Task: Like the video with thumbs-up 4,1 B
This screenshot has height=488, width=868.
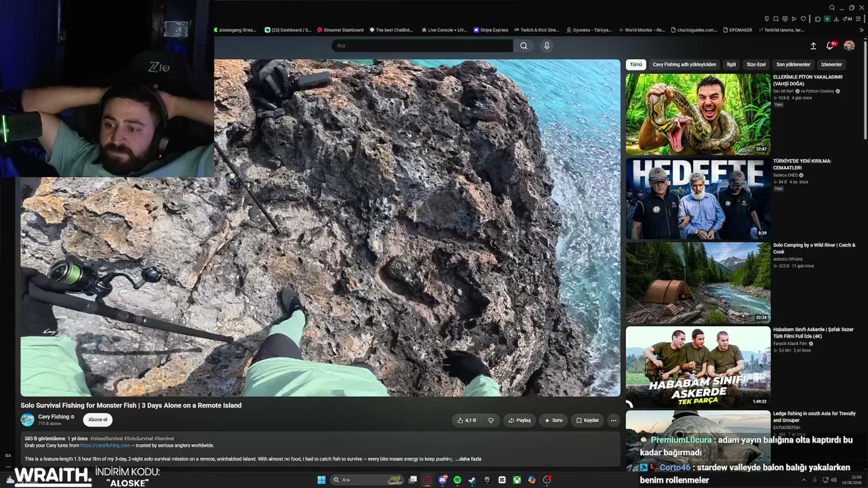Action: (467, 420)
